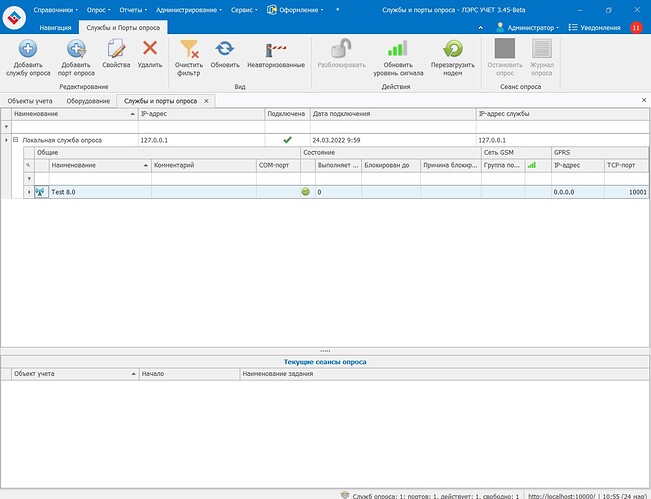Click the antenna icon of Test 8.0 row
The height and width of the screenshot is (499, 651).
pos(41,192)
